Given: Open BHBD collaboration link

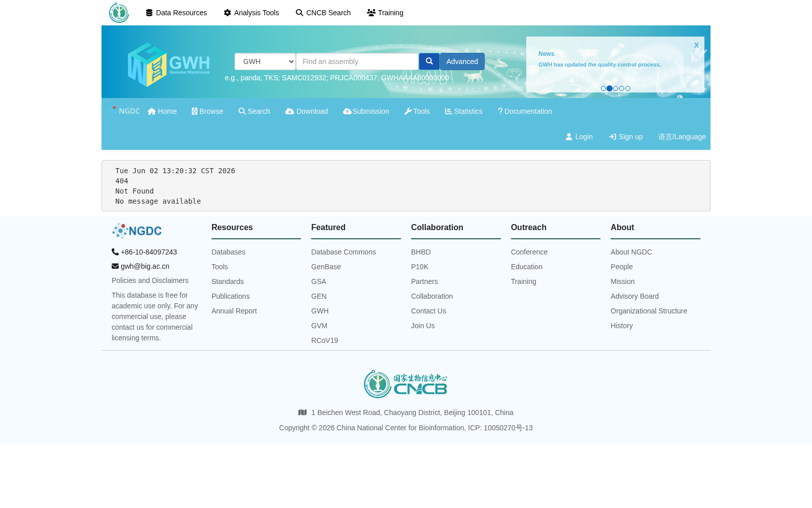Looking at the screenshot, I should [x=421, y=252].
